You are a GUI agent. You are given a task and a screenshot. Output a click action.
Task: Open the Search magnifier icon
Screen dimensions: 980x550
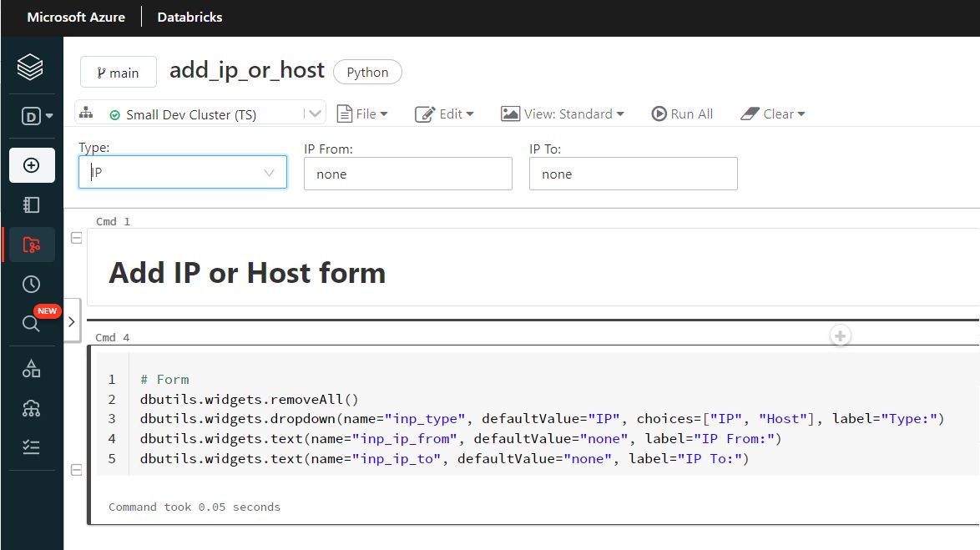(x=31, y=323)
